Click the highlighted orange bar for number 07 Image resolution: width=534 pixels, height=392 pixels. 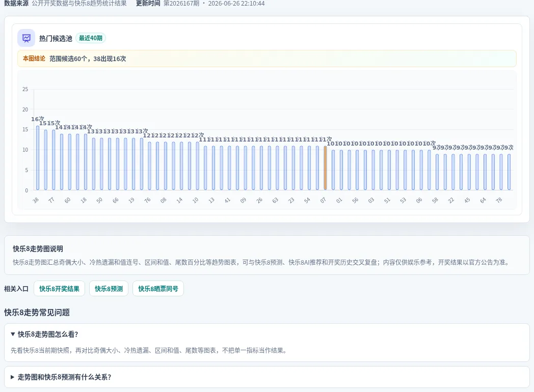325,168
